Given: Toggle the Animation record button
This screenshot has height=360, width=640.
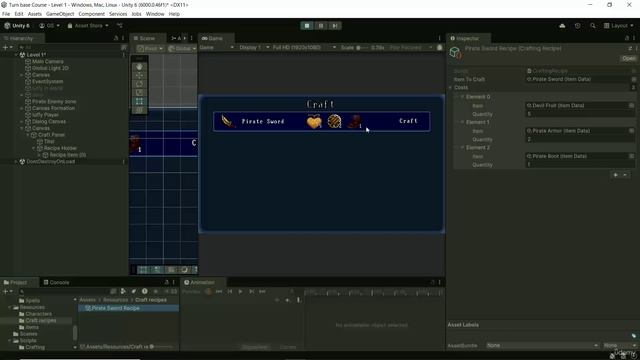Looking at the screenshot, I should 208,291.
